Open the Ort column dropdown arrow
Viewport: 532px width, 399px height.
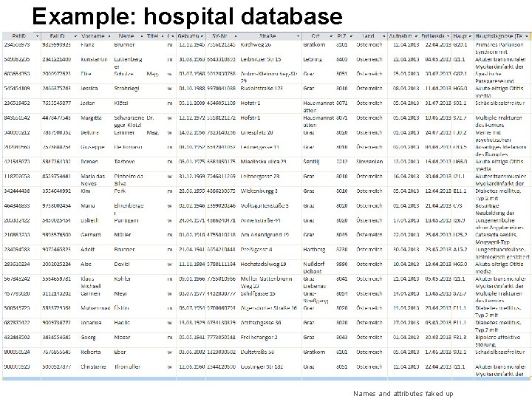click(x=331, y=36)
